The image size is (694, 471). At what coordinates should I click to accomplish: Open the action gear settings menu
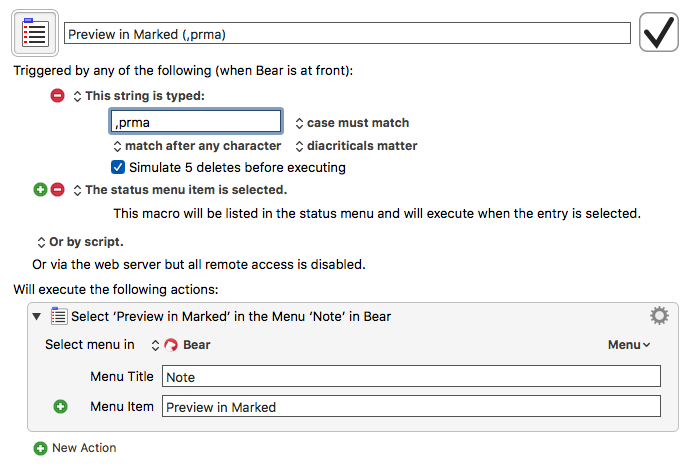click(659, 316)
